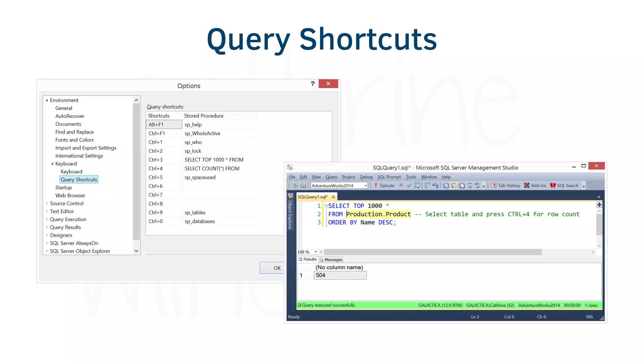
Task: Open the Tab History tool
Action: (x=506, y=185)
